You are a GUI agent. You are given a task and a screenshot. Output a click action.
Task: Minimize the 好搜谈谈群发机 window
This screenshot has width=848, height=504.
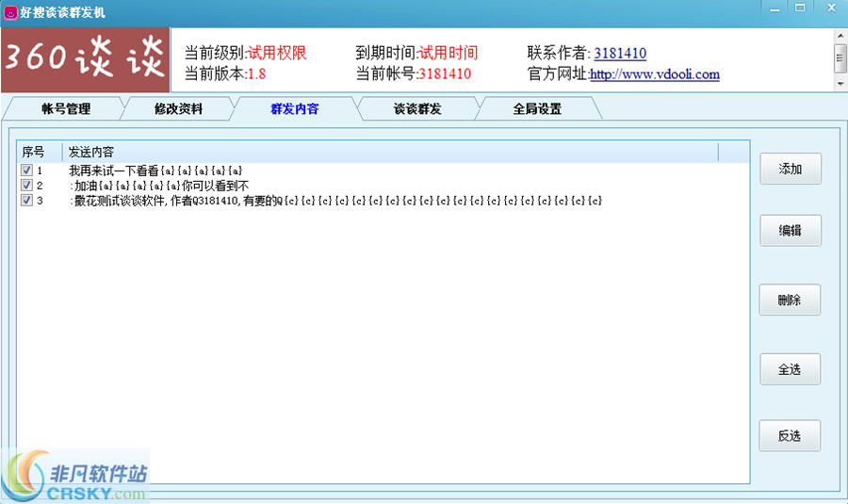pos(775,8)
